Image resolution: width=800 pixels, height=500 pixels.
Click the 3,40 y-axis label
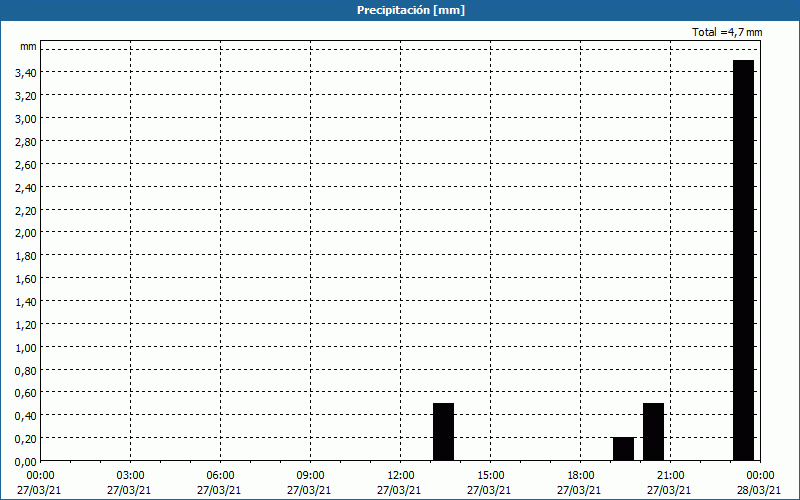(x=26, y=73)
